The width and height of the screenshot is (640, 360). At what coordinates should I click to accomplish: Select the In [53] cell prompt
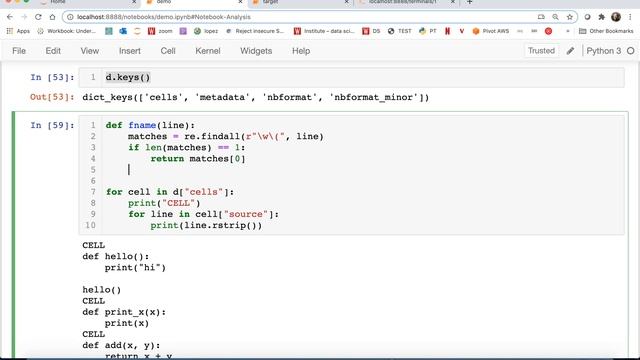click(52, 77)
